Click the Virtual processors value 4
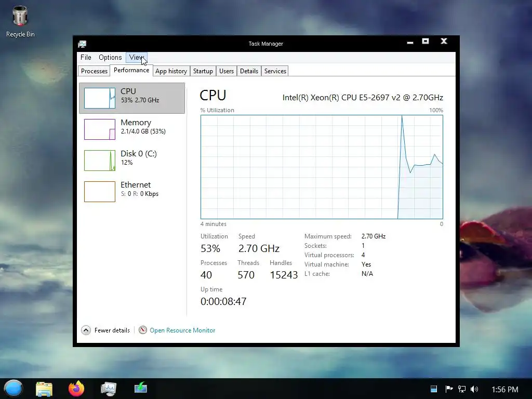 tap(363, 255)
